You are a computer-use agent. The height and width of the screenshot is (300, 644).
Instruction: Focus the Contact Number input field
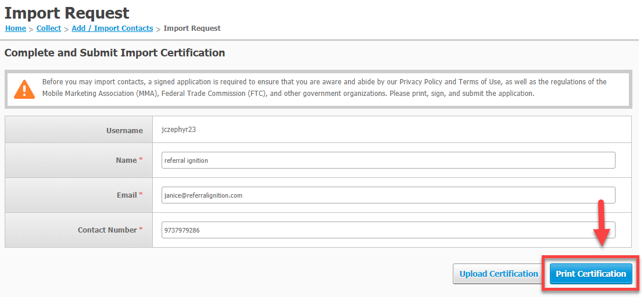pos(388,230)
